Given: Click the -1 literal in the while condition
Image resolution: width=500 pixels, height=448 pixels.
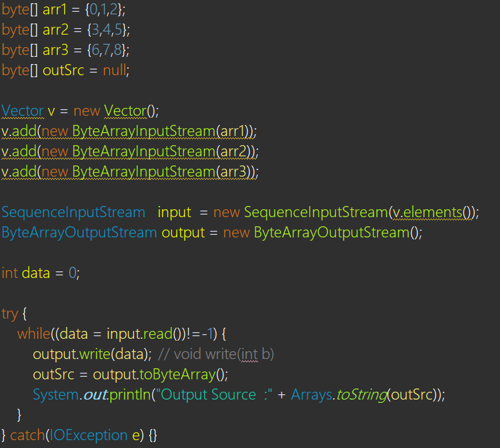Looking at the screenshot, I should click(207, 334).
